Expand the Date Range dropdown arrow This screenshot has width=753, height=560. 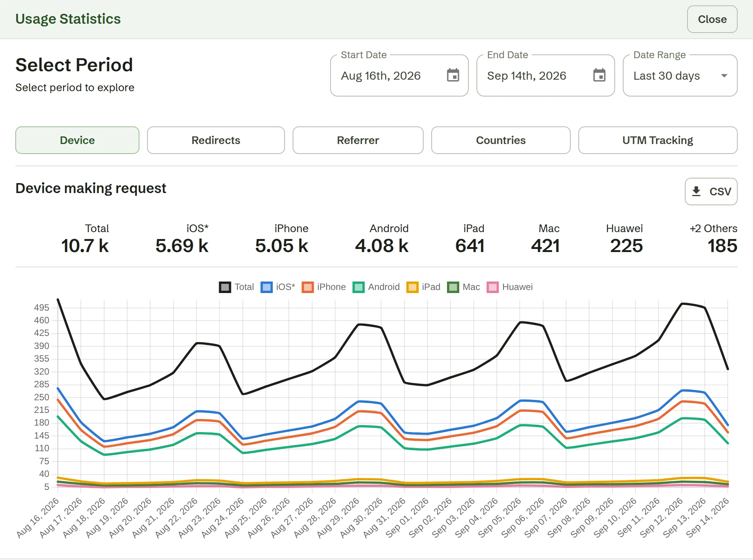[724, 75]
